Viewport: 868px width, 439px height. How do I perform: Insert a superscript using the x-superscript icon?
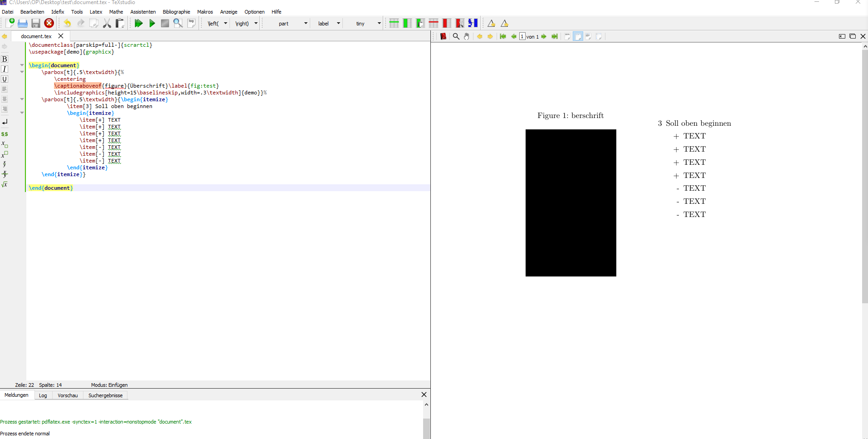click(5, 154)
